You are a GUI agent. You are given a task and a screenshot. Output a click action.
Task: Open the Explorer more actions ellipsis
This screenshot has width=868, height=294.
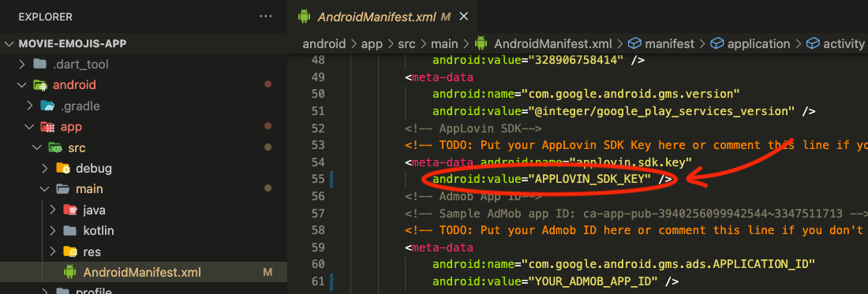click(266, 17)
